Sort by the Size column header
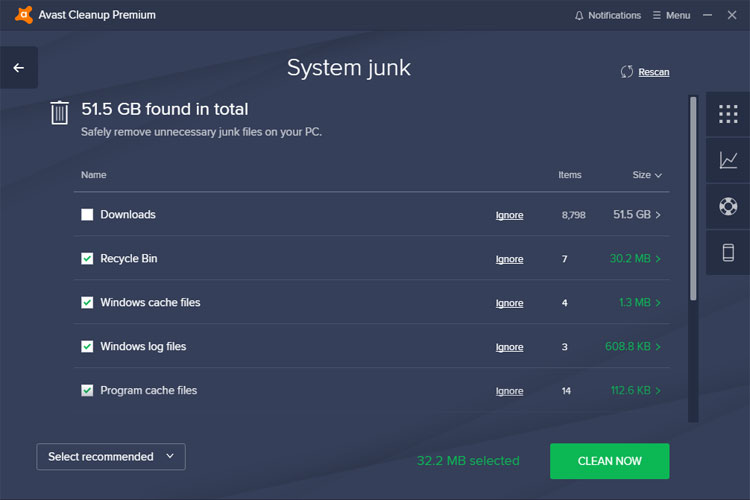The image size is (750, 500). pyautogui.click(x=647, y=175)
